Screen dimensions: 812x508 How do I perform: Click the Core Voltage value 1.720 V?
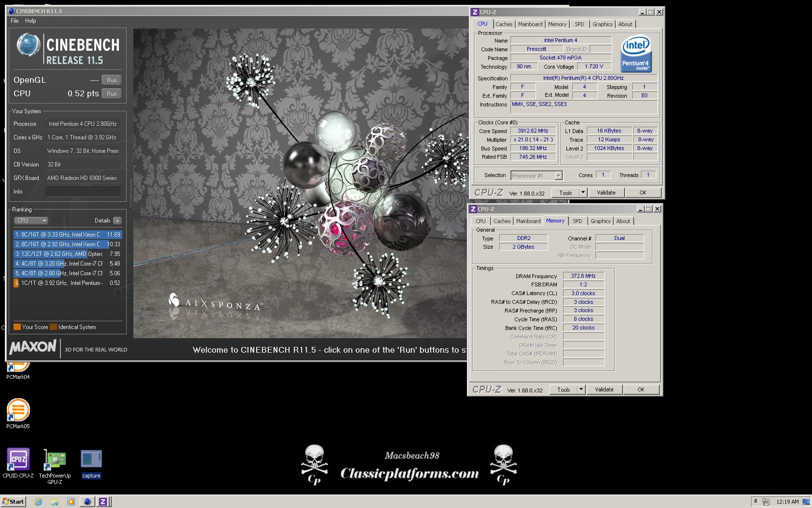point(594,67)
